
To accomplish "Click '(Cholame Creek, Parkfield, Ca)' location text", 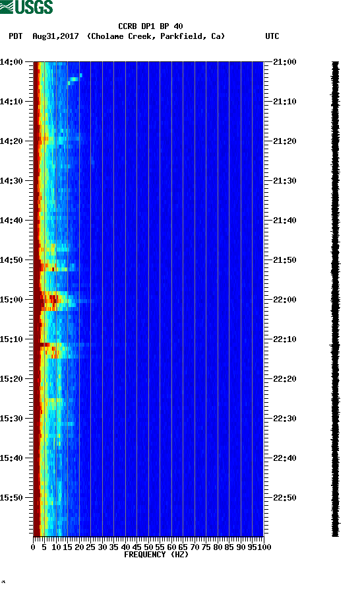I will point(156,36).
